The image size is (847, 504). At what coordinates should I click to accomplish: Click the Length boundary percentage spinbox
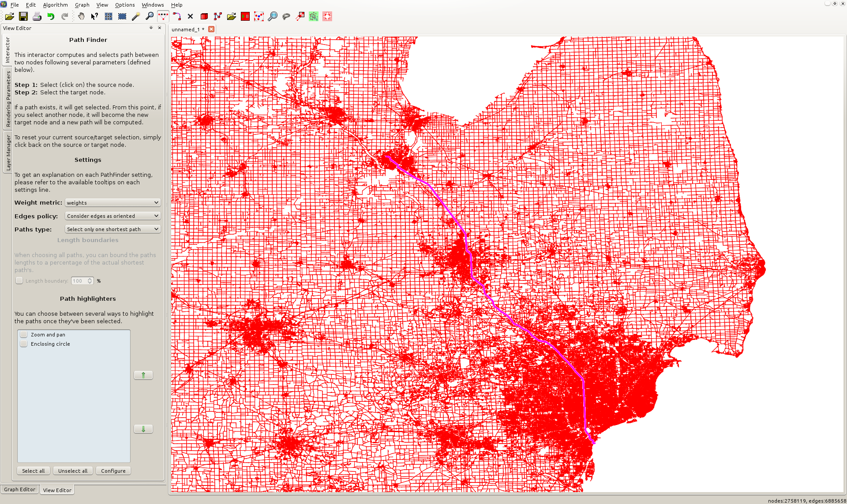click(79, 281)
